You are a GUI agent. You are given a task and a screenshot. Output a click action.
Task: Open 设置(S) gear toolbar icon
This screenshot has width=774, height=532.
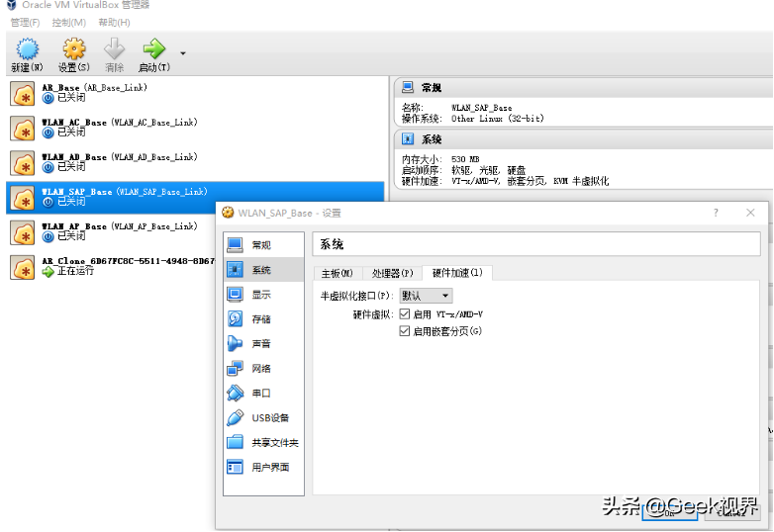(74, 49)
